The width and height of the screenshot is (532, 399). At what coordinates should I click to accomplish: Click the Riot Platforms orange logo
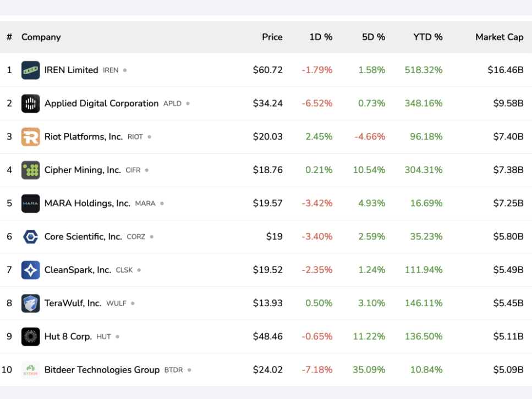(x=31, y=137)
